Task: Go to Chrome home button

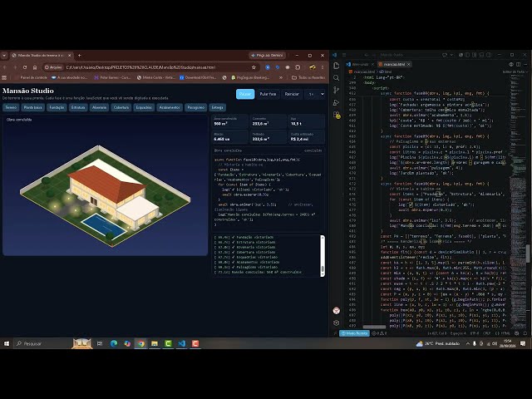Action: [x=35, y=67]
